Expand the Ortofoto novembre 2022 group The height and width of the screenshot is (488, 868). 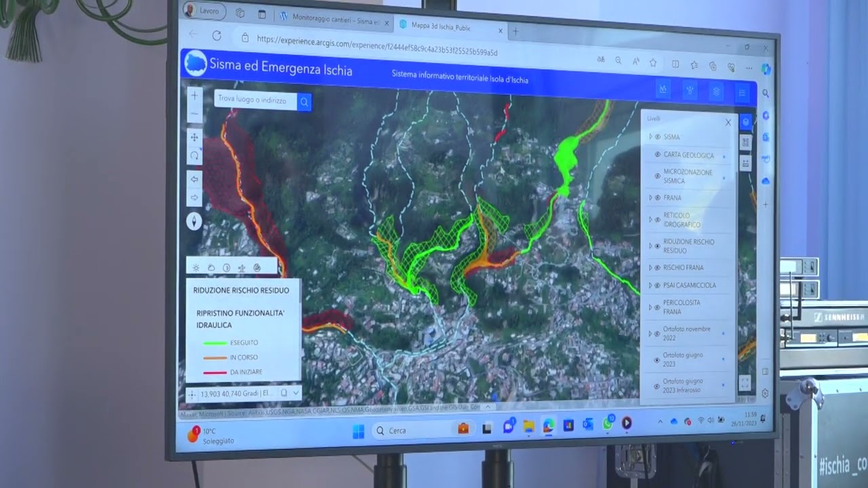[x=650, y=333]
